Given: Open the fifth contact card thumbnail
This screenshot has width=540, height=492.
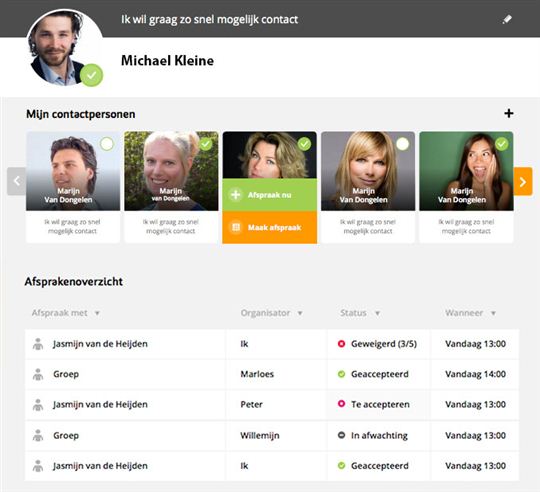Looking at the screenshot, I should pyautogui.click(x=466, y=171).
